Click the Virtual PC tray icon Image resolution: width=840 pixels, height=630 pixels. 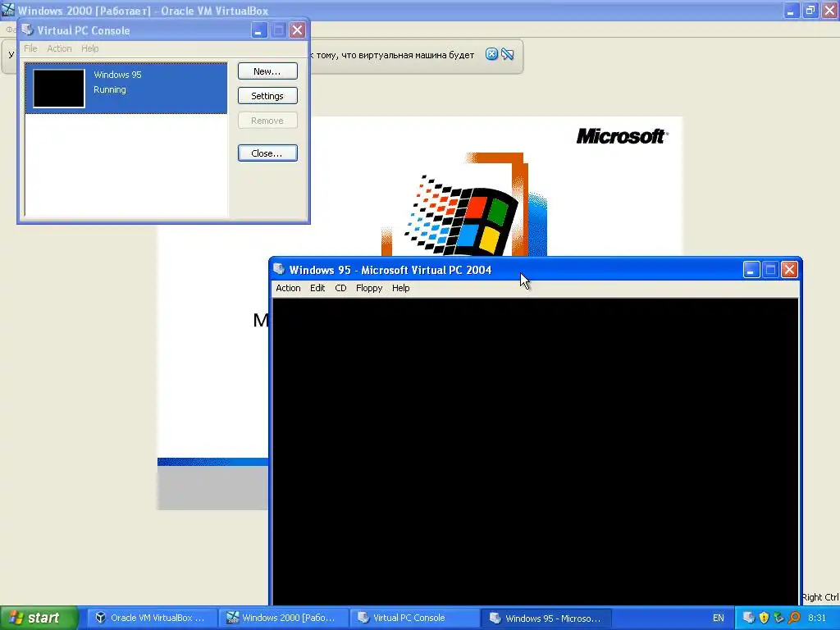pyautogui.click(x=748, y=618)
